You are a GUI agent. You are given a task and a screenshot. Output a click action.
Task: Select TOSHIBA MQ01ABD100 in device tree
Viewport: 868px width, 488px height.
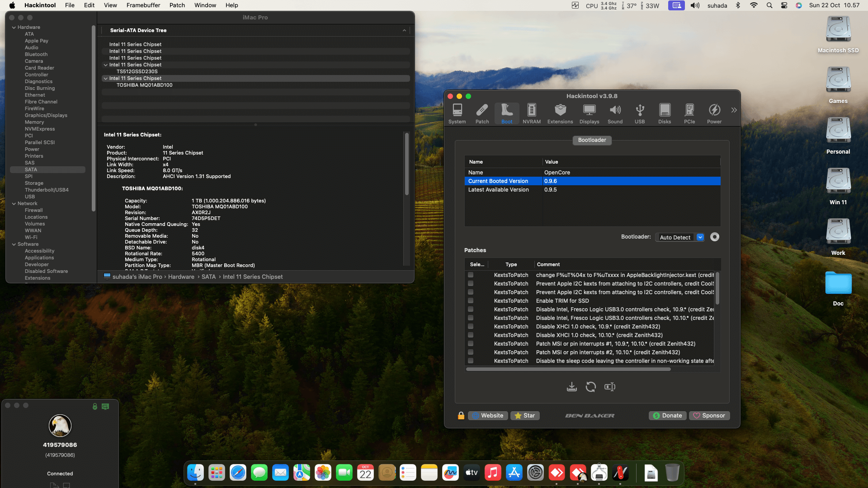(x=144, y=85)
